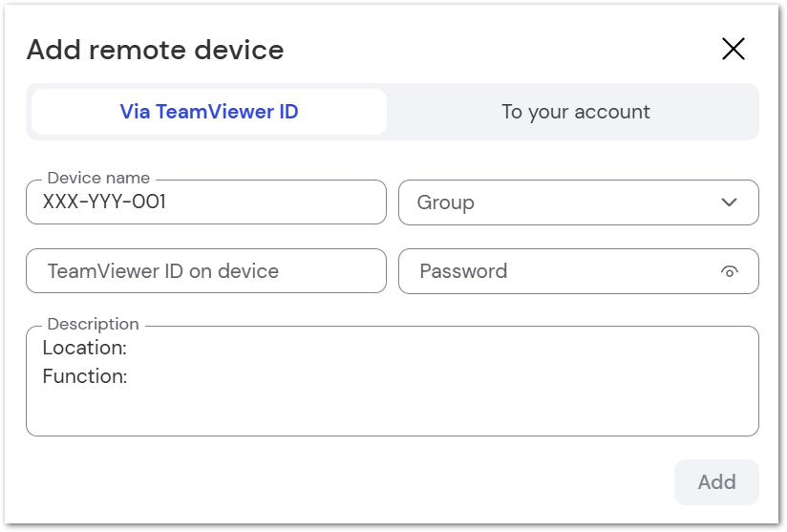Switch to the To your account tab
The image size is (787, 532).
tap(575, 112)
